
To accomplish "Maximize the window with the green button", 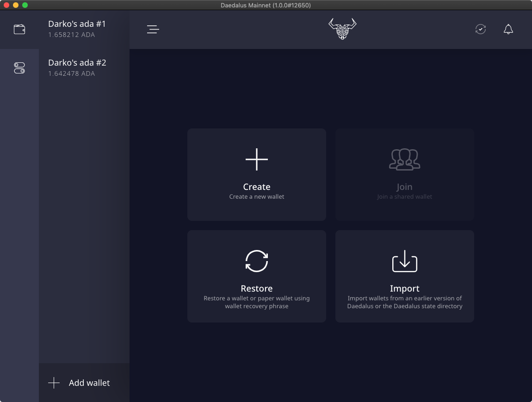I will coord(25,5).
